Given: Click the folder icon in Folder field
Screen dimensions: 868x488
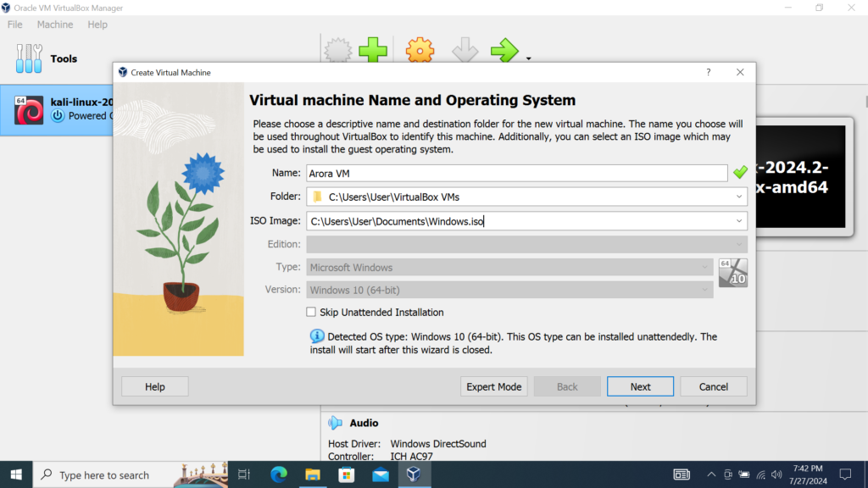Looking at the screenshot, I should [x=317, y=197].
